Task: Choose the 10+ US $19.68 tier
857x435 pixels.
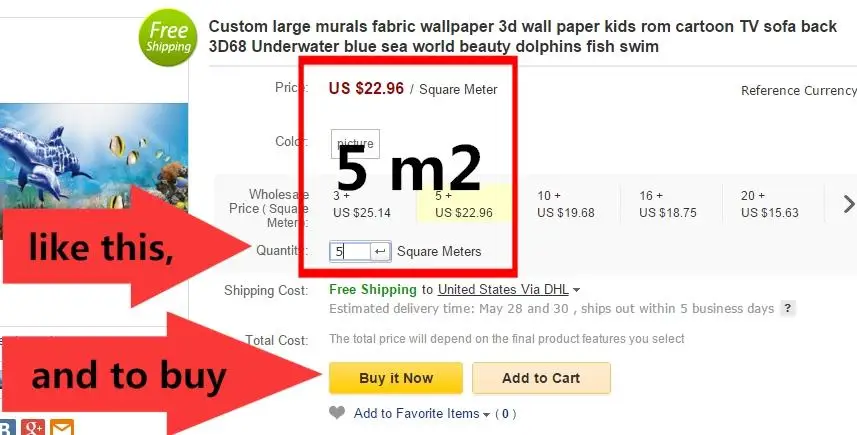Action: pyautogui.click(x=566, y=204)
